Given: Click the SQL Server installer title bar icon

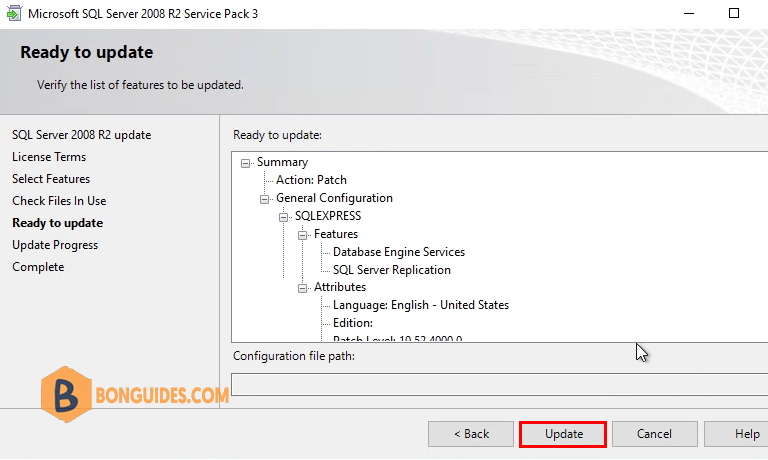Looking at the screenshot, I should 14,13.
